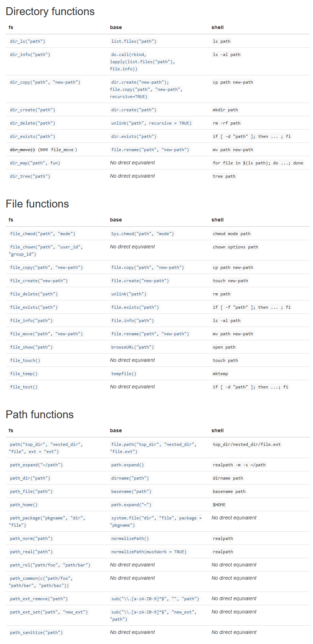
Task: Open the dir_tree("path") function link
Action: coord(30,176)
